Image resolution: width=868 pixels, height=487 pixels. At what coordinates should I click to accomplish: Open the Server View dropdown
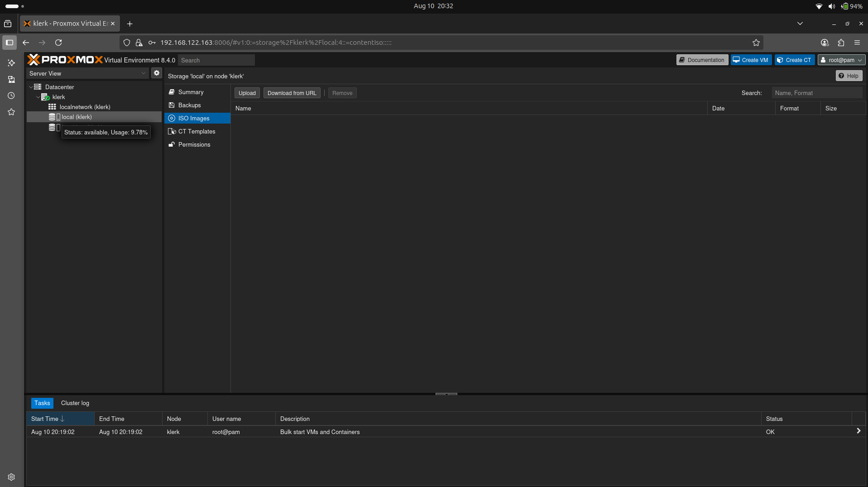(x=143, y=73)
